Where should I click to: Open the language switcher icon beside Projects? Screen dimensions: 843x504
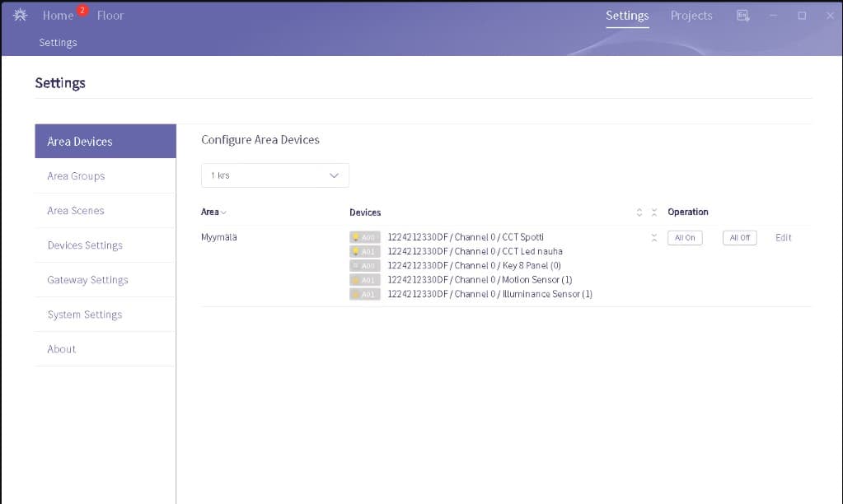pyautogui.click(x=742, y=16)
